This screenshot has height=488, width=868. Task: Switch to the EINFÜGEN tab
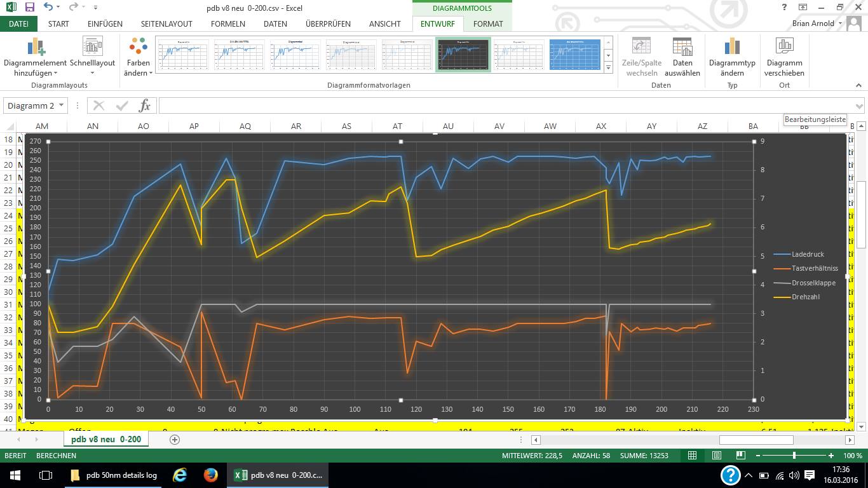(x=105, y=24)
